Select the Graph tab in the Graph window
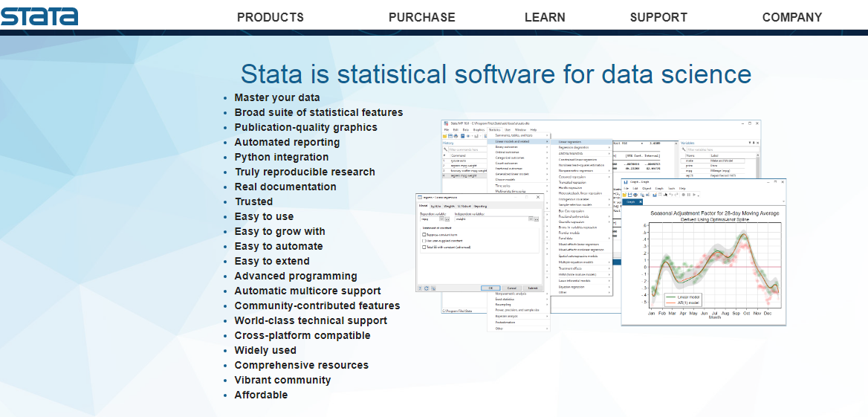 tap(631, 201)
